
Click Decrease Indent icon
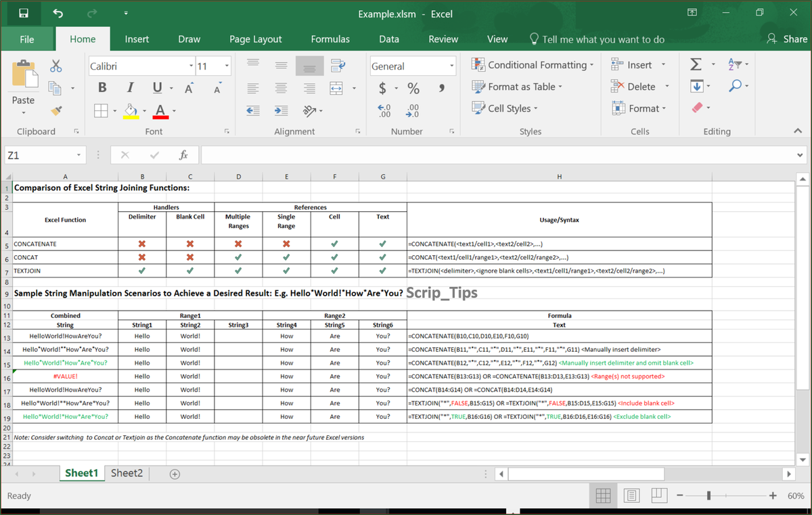[253, 110]
